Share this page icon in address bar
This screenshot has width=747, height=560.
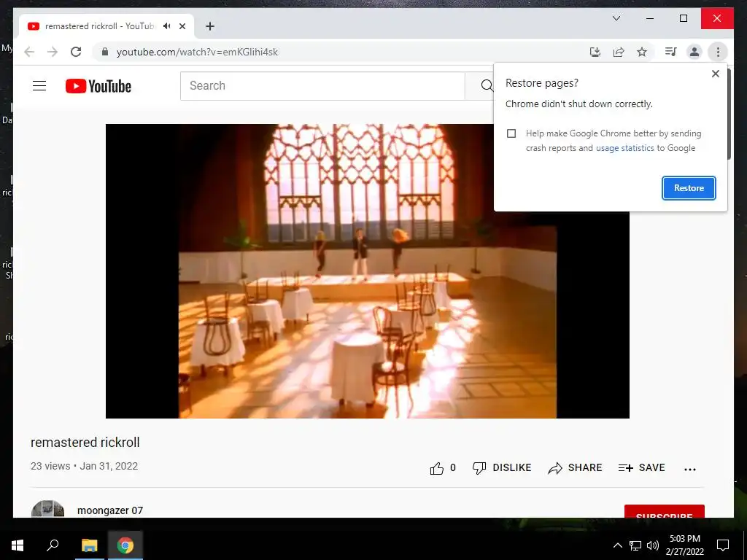click(619, 52)
